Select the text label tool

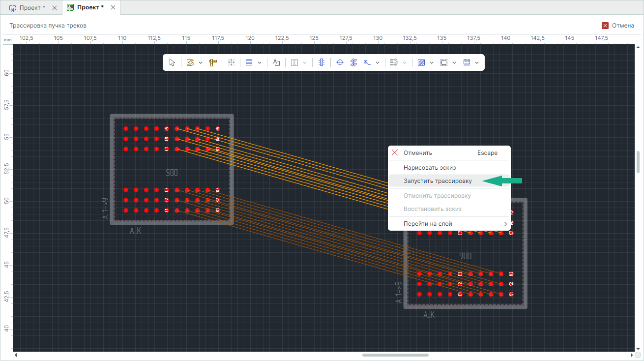coord(276,62)
